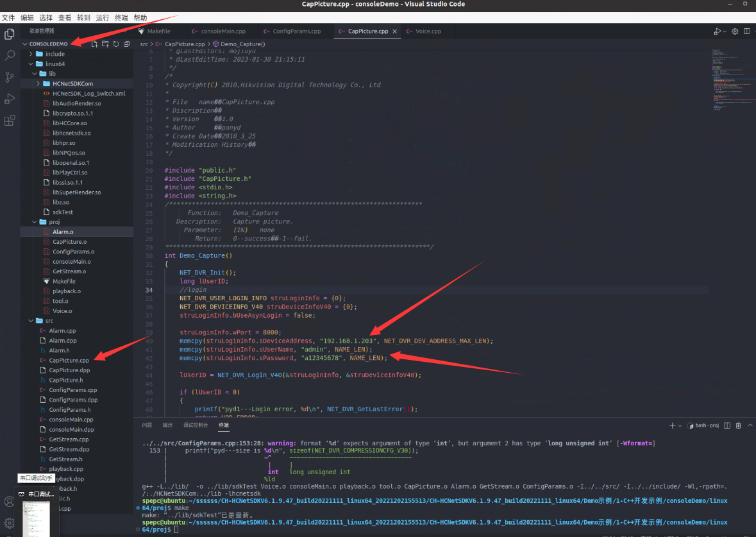
Task: Collapse all folders in explorer
Action: (127, 44)
